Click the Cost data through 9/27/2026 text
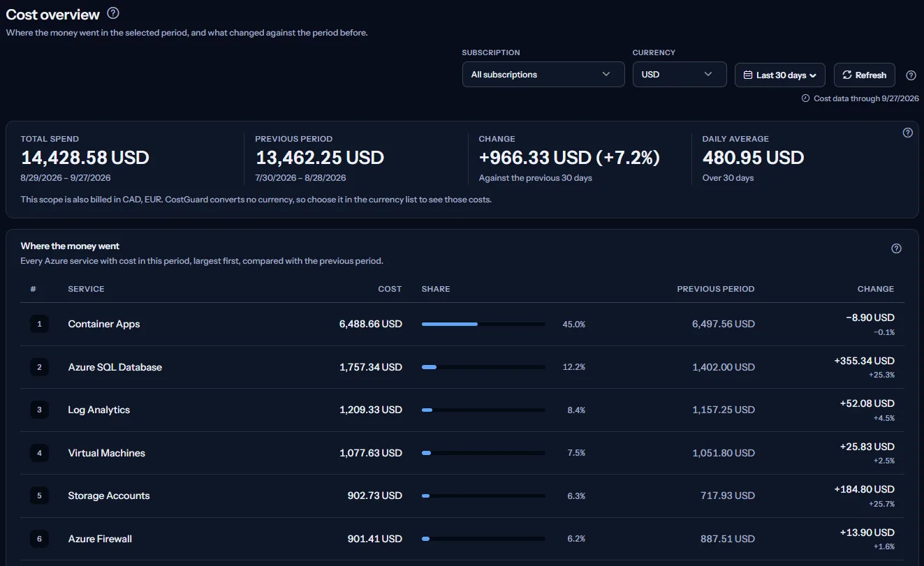 (866, 98)
